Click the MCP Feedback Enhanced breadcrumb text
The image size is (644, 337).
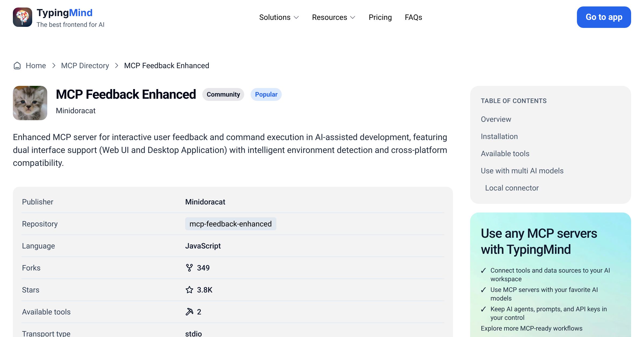point(167,65)
